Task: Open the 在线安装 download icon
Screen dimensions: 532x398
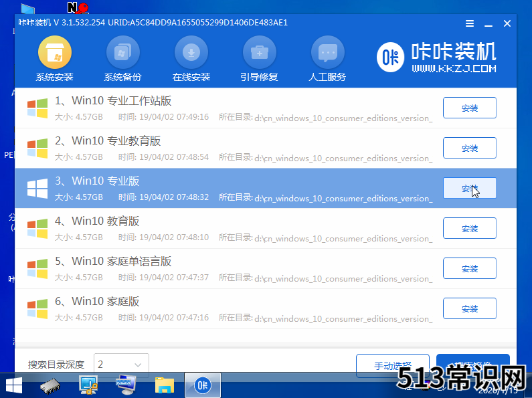Action: pos(191,53)
